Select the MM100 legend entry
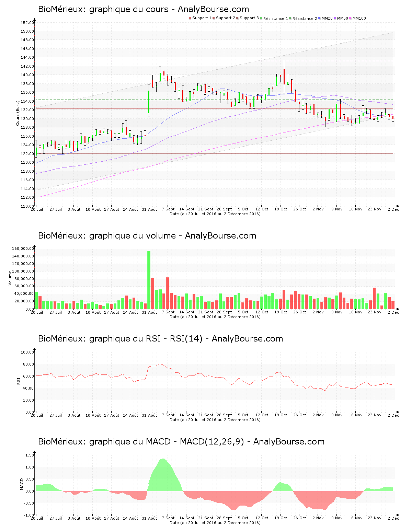The image size is (412, 532). 358,18
